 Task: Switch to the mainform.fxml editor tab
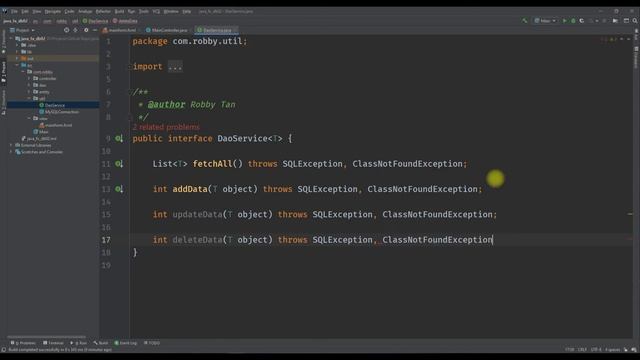point(120,30)
